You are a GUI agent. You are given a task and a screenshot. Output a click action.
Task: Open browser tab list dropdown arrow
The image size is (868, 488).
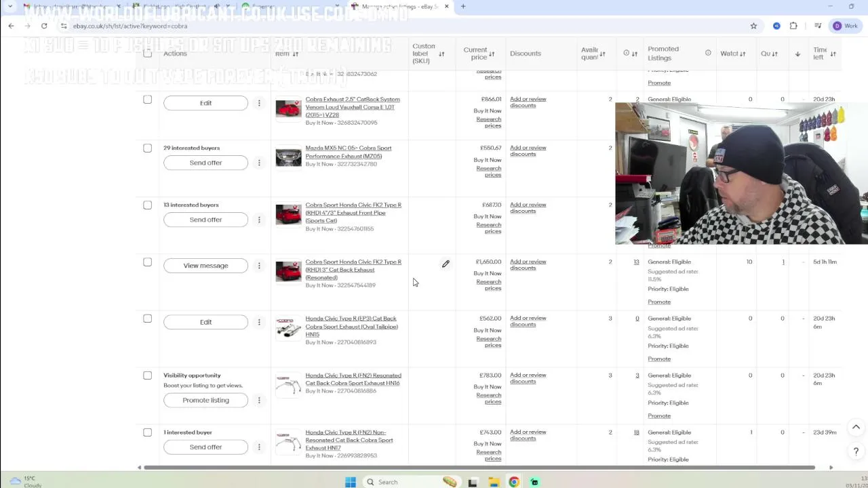(10, 7)
